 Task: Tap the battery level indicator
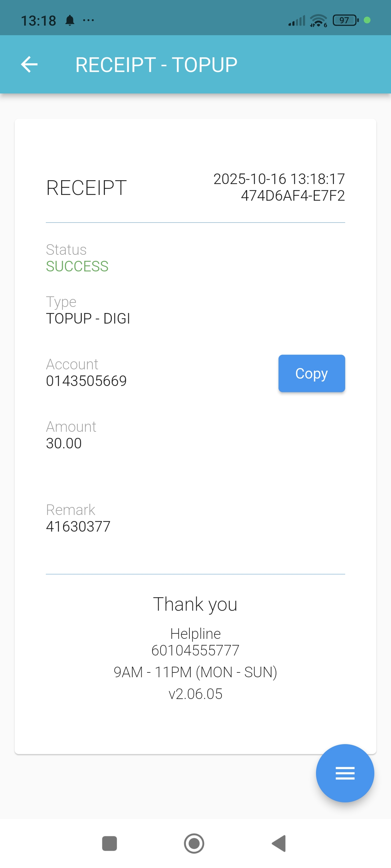345,20
